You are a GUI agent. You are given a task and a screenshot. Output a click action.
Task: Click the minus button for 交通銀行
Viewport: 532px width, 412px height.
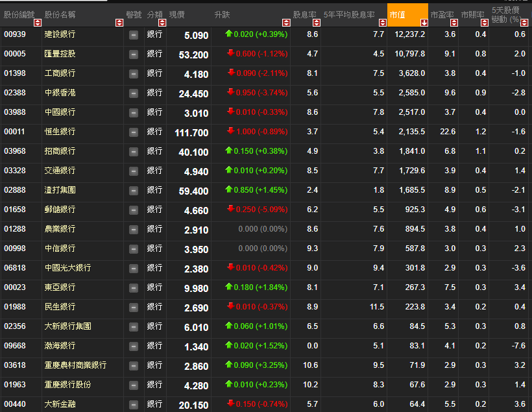click(x=134, y=171)
